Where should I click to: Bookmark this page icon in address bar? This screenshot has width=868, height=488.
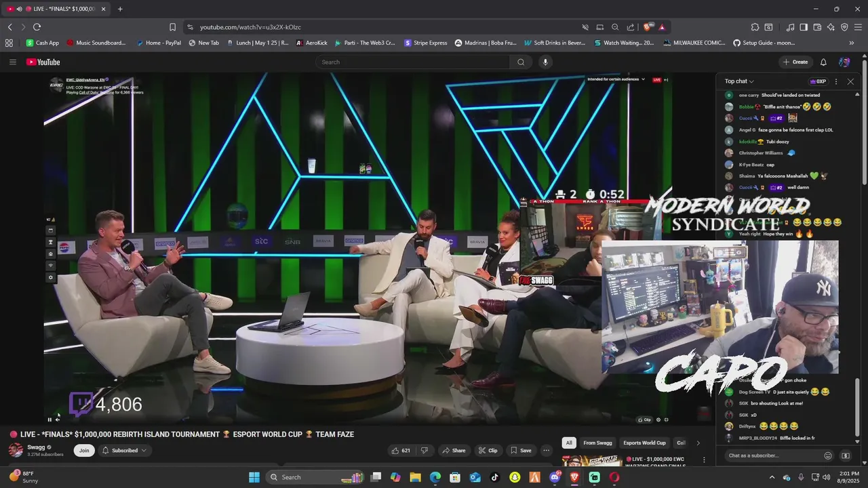[172, 27]
